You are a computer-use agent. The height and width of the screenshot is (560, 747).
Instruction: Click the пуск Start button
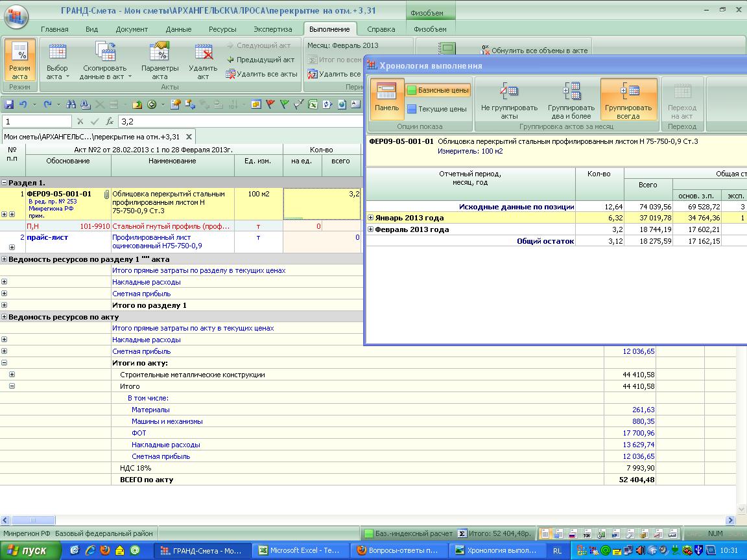point(30,550)
